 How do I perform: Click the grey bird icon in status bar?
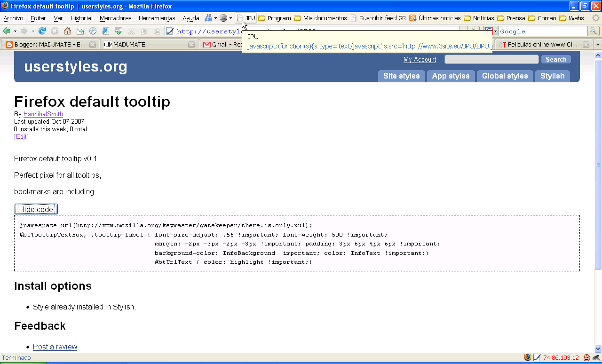(x=596, y=357)
